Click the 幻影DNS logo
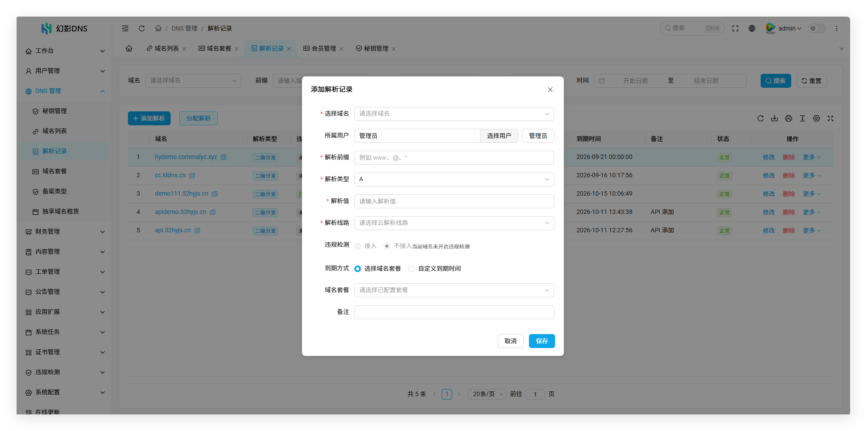 64,28
